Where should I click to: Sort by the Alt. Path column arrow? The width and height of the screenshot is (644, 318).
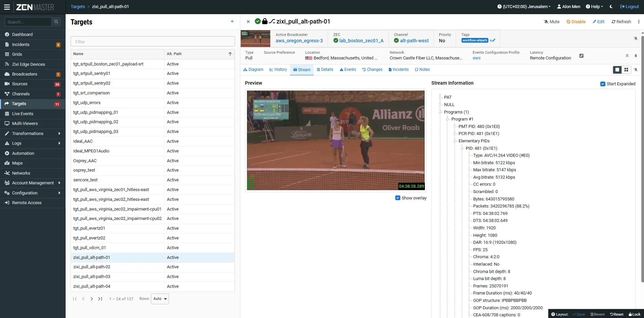[230, 54]
